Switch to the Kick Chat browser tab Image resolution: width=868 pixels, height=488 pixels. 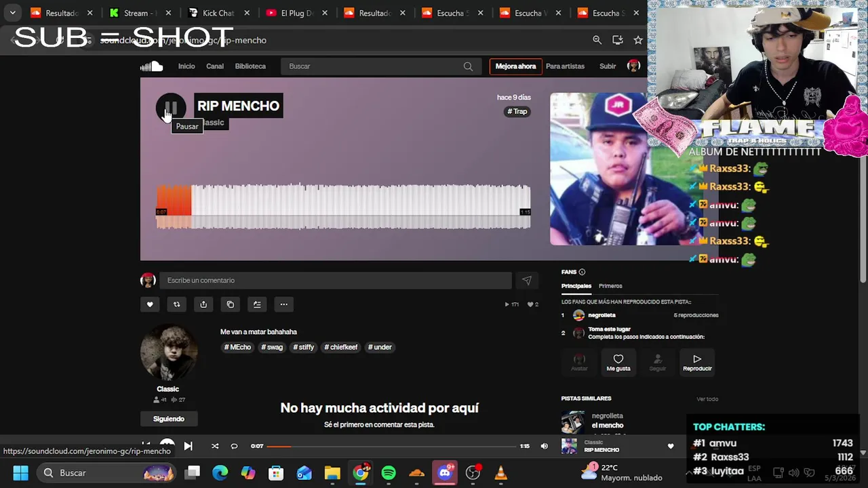(x=218, y=13)
